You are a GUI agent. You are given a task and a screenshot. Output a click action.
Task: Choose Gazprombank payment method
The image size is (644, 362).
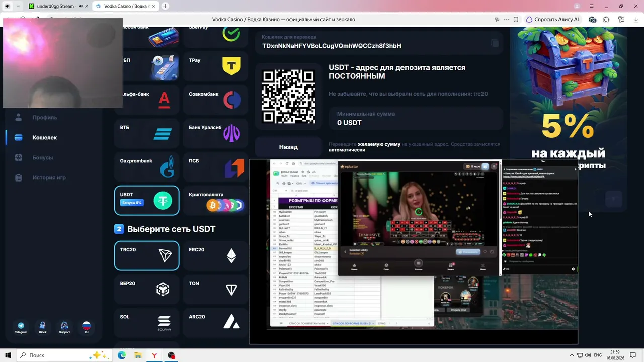[x=146, y=167]
